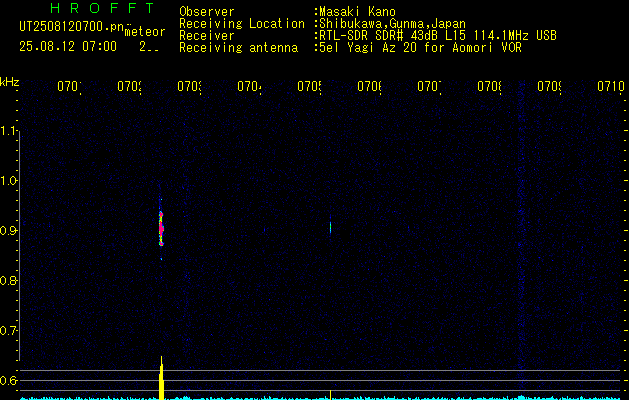Click the 'meteor' label
629x400 pixels.
[x=145, y=32]
